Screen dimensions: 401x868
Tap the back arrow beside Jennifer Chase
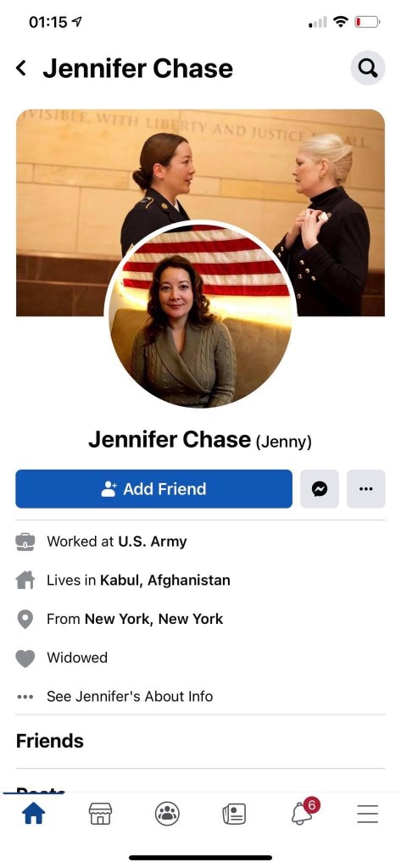(x=21, y=68)
